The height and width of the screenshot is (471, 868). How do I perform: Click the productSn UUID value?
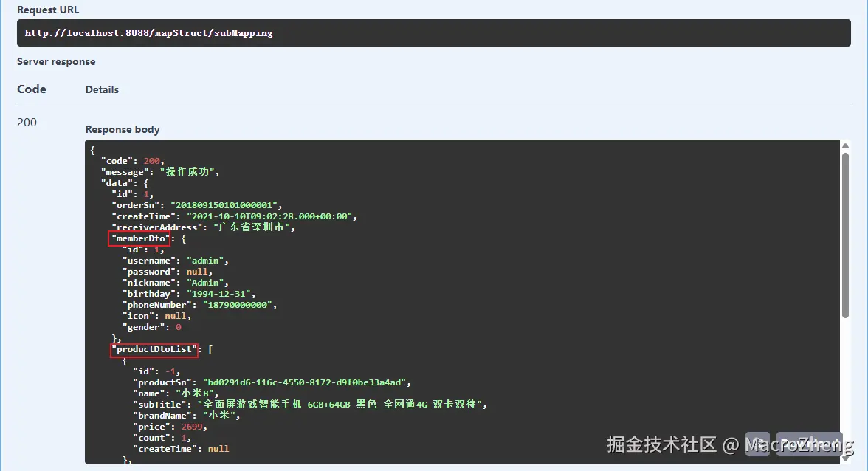point(304,382)
